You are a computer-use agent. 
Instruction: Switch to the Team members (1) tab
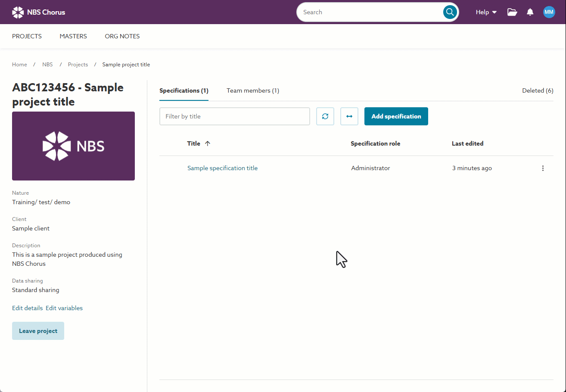coord(253,90)
